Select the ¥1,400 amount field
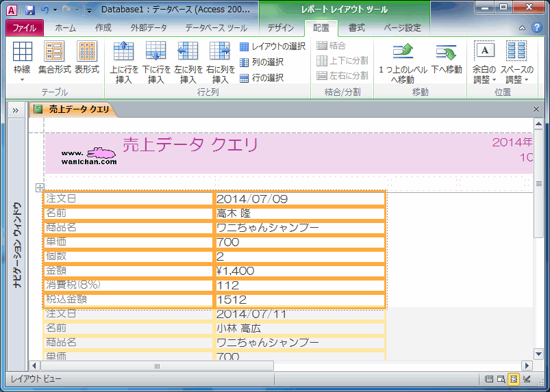Image resolution: width=550 pixels, height=392 pixels. click(x=300, y=271)
